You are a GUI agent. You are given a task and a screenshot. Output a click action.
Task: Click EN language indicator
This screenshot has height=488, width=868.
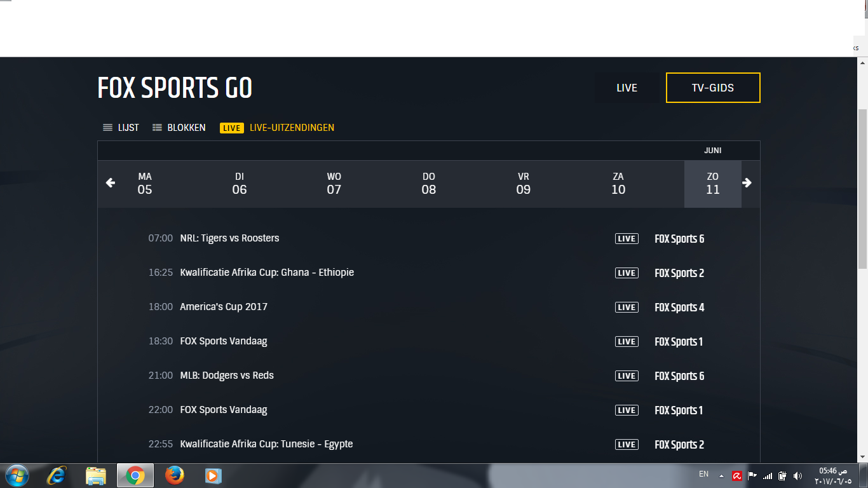[703, 474]
